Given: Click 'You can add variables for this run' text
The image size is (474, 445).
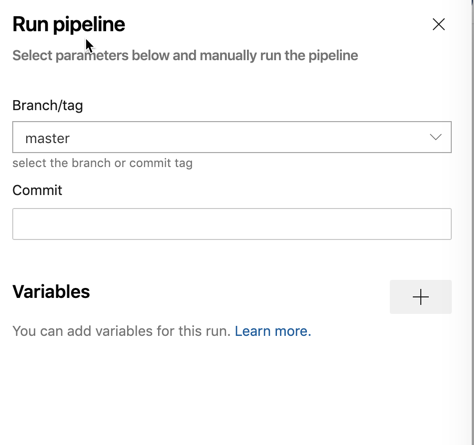Looking at the screenshot, I should 121,331.
